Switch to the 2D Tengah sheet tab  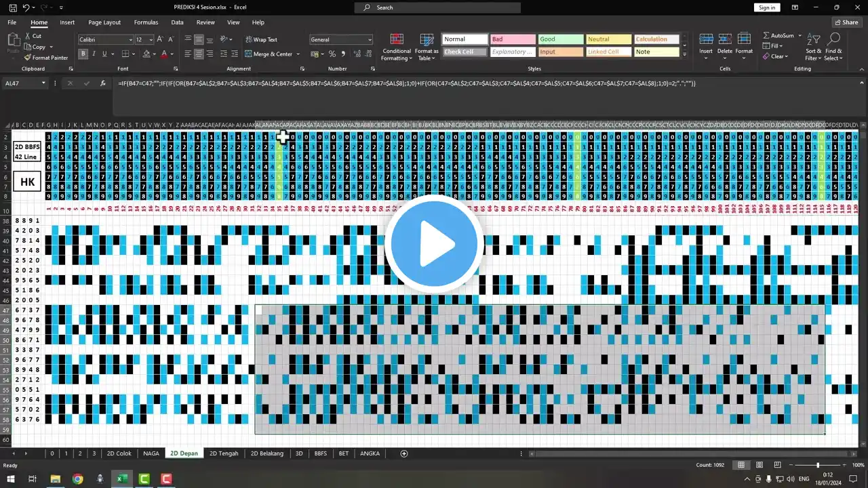[224, 453]
